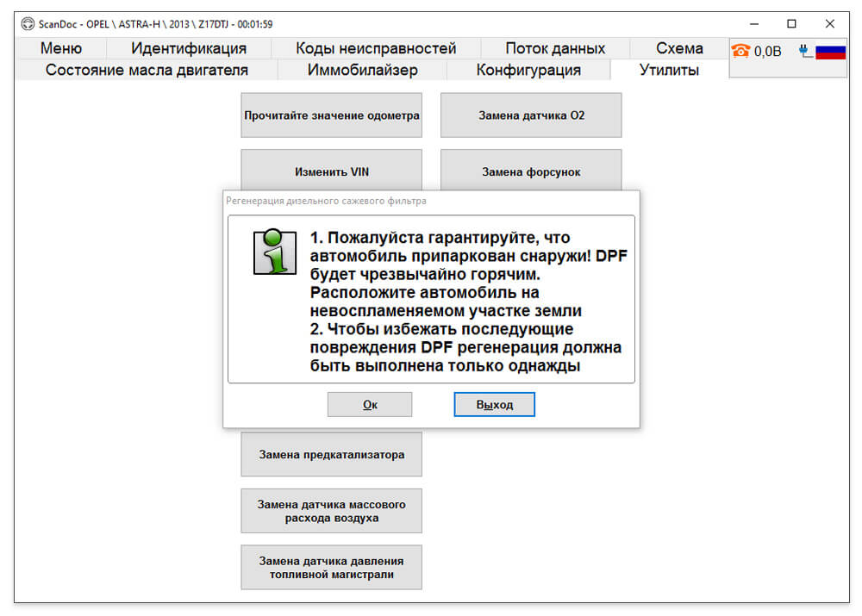
Task: Select the Поток данных tab
Action: (x=555, y=48)
